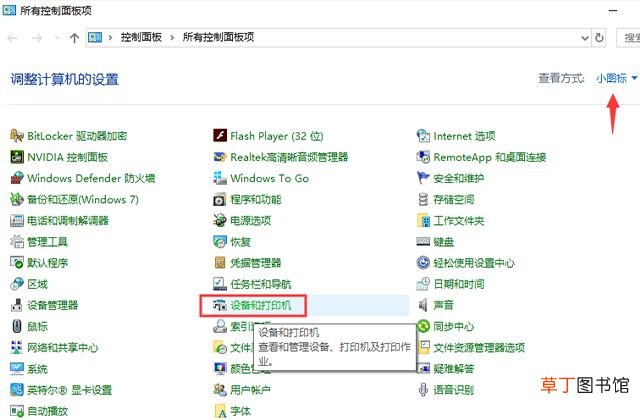Click the 存储空间 icon
Screen dimensions: 640x420
pyautogui.click(x=423, y=200)
